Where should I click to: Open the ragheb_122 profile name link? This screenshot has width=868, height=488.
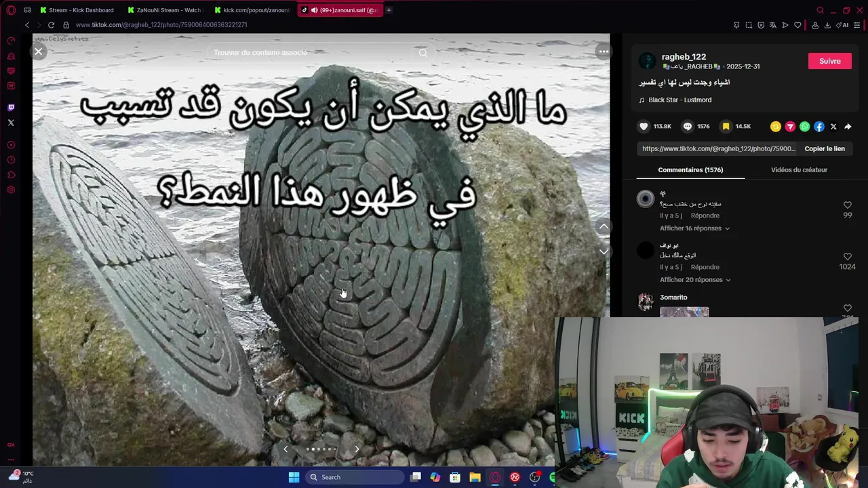coord(684,57)
